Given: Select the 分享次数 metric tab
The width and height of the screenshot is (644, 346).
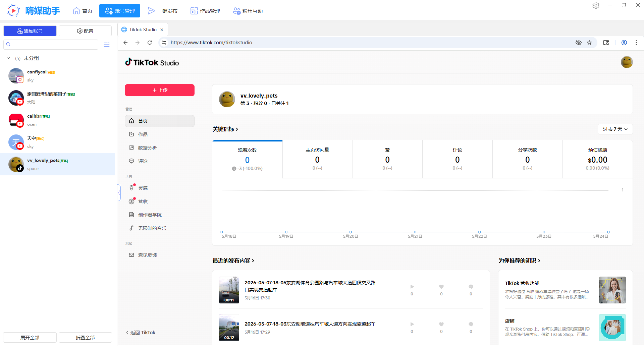Looking at the screenshot, I should click(528, 159).
